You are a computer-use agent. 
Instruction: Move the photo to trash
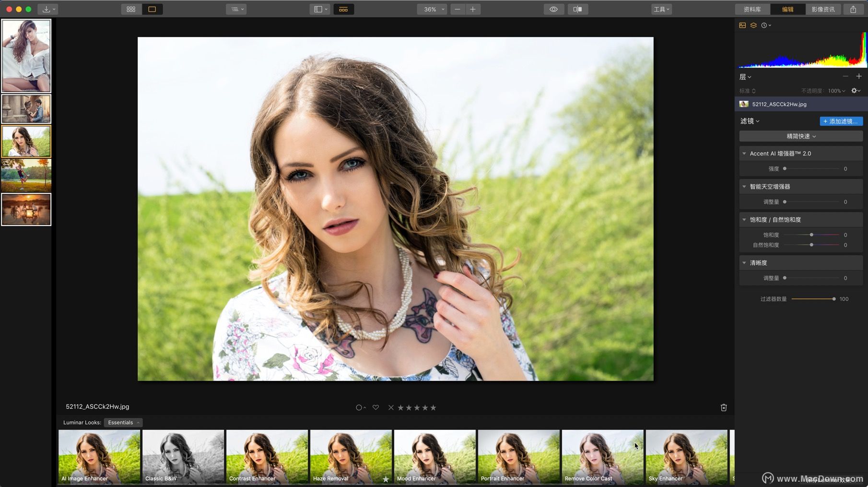[724, 407]
